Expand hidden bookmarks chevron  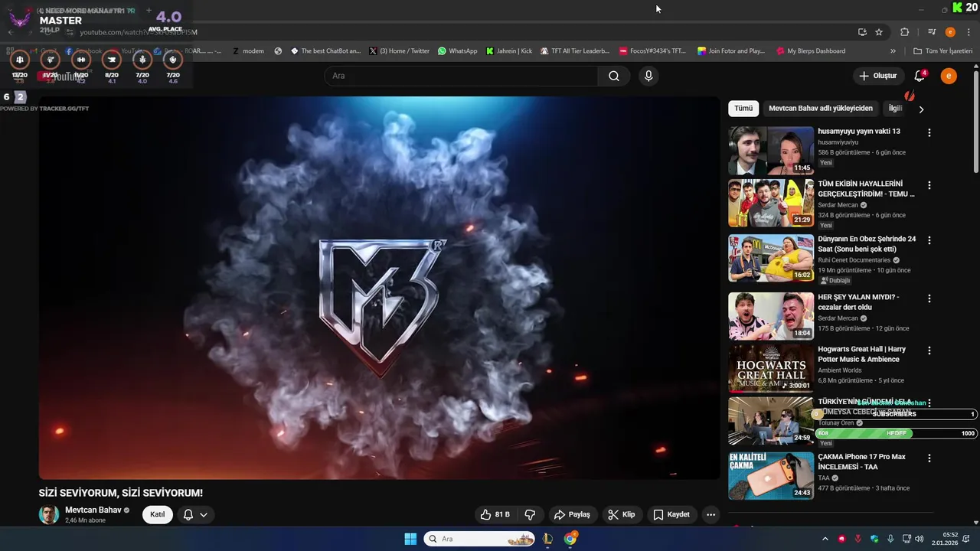point(893,51)
